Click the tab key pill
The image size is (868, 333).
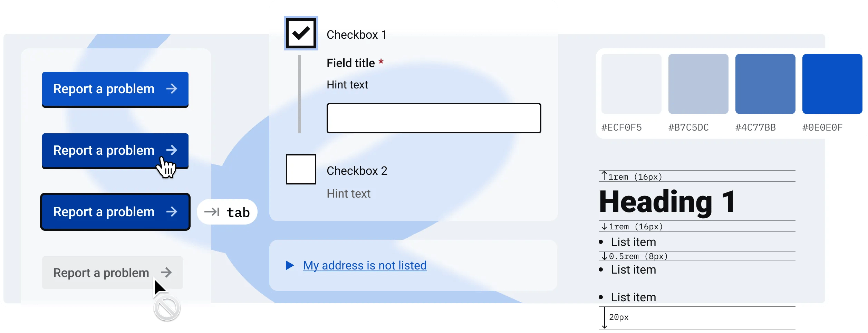tap(227, 212)
